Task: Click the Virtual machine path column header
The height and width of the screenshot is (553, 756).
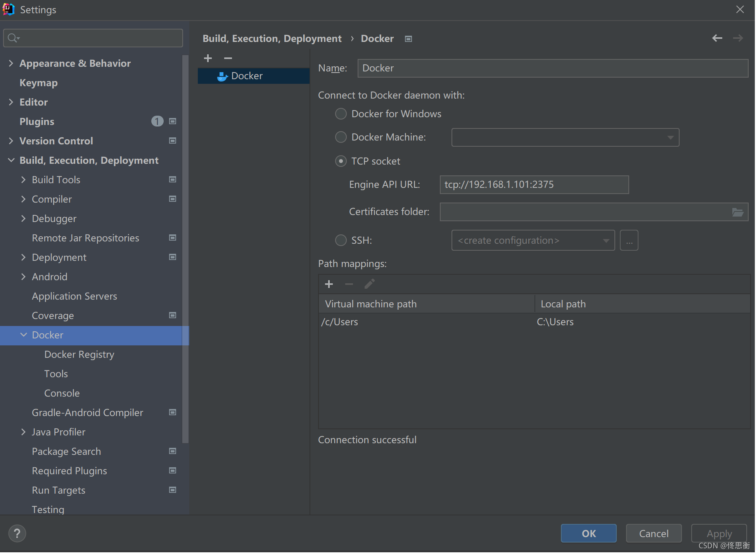Action: coord(427,304)
